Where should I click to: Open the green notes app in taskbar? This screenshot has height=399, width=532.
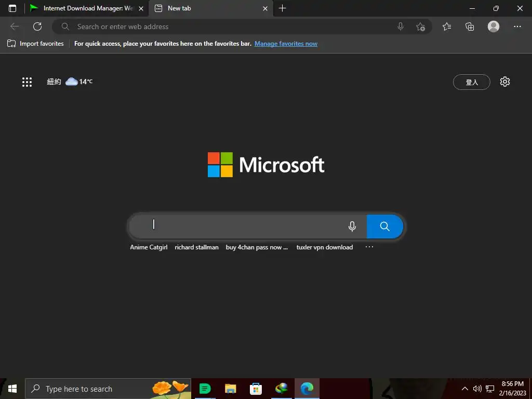click(205, 389)
